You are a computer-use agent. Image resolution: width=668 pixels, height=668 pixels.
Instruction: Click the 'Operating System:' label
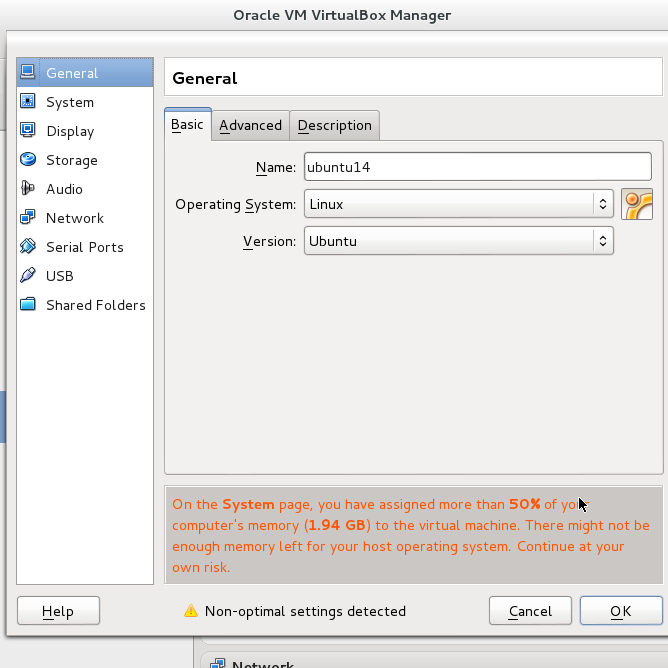click(235, 204)
